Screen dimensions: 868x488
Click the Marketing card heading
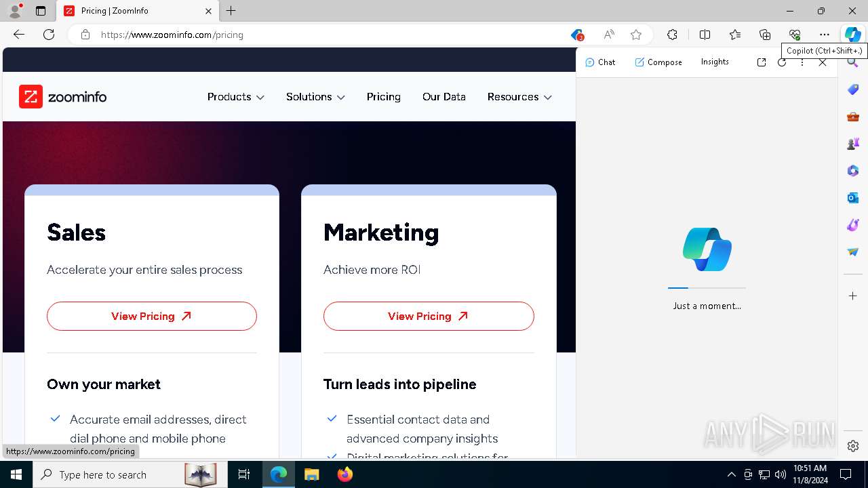[381, 232]
